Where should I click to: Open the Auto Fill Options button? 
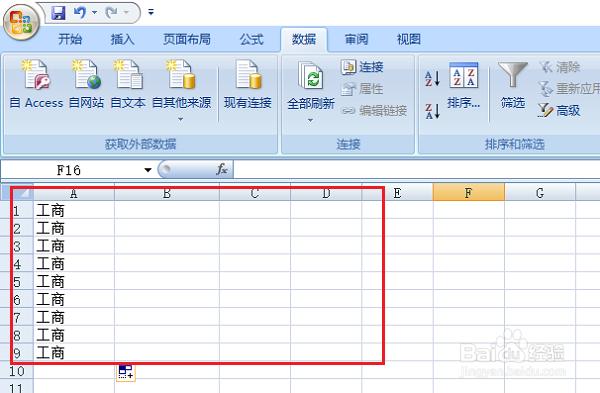pyautogui.click(x=126, y=372)
